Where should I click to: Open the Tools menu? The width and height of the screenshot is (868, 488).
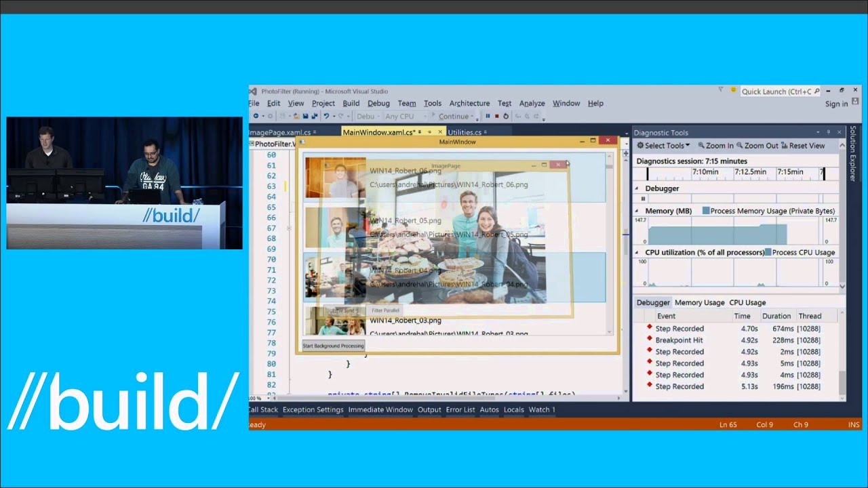click(433, 103)
